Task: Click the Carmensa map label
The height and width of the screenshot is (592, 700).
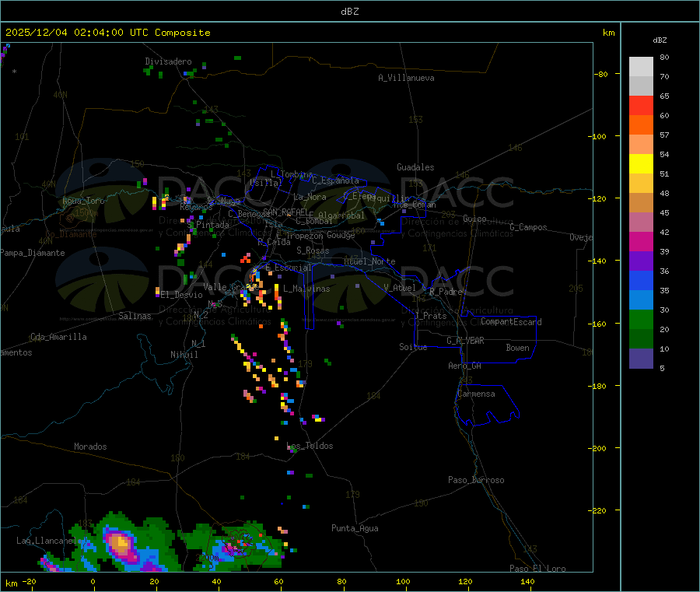Action: pos(476,394)
